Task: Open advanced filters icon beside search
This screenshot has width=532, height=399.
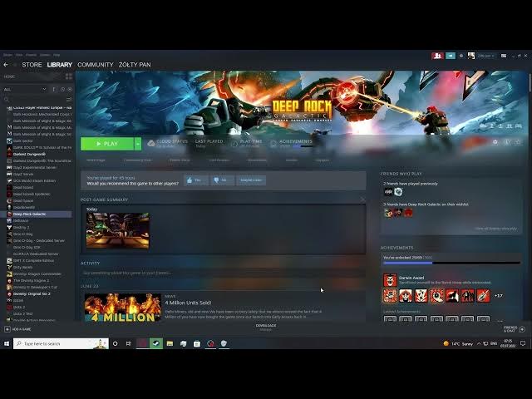Action: [x=69, y=100]
